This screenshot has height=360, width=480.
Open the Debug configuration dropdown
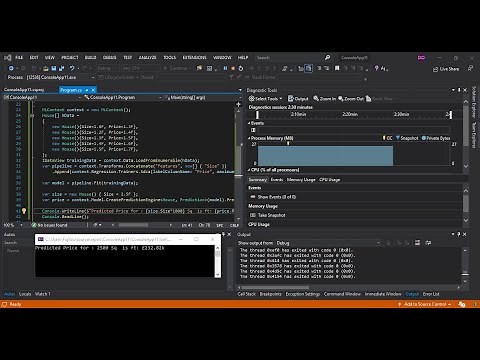107,68
